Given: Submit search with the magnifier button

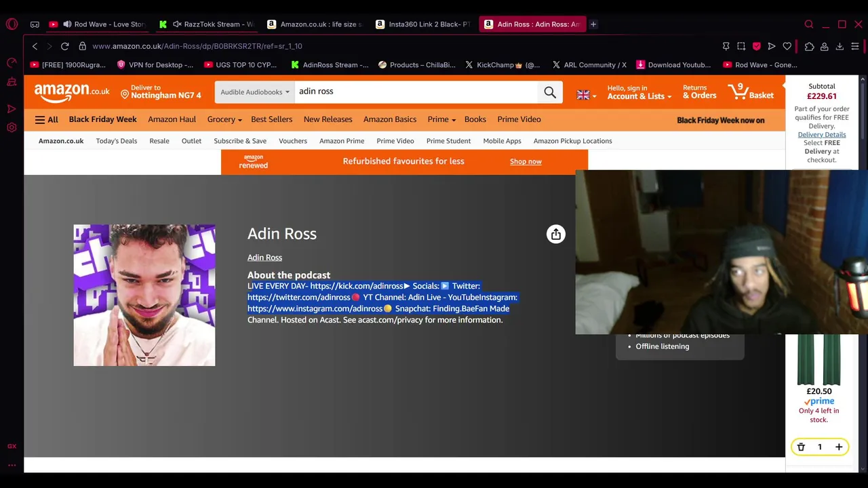Looking at the screenshot, I should point(550,92).
